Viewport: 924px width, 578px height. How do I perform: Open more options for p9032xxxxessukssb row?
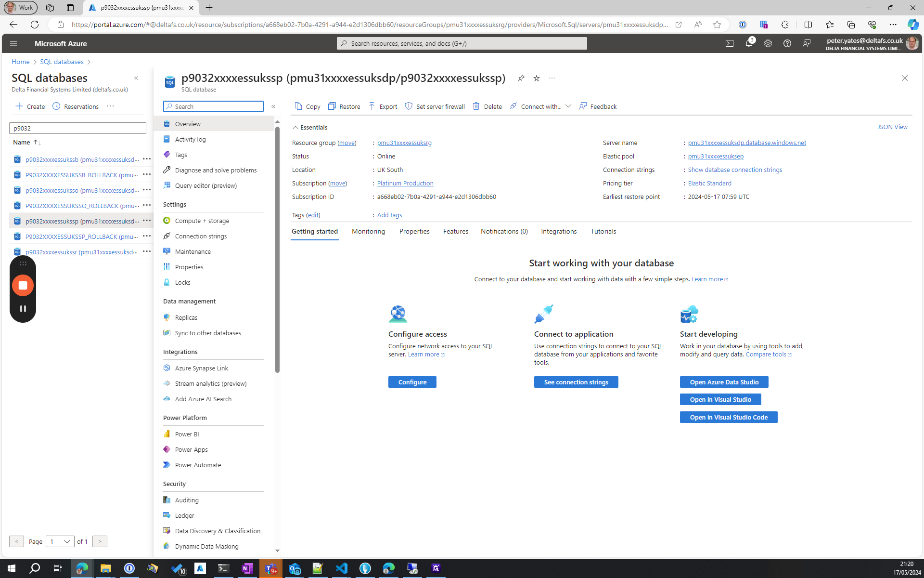(147, 159)
